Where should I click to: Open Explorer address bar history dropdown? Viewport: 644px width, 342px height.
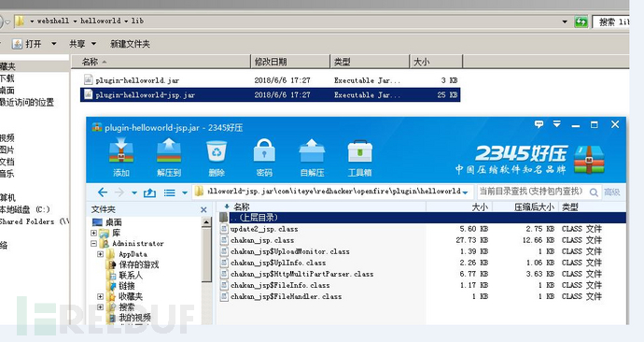(565, 21)
